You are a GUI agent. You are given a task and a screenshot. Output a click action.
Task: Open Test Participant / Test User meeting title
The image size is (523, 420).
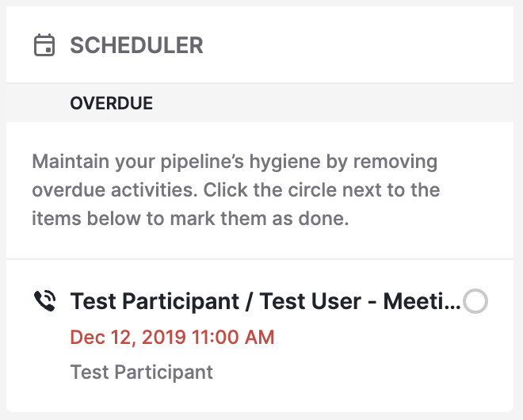click(265, 301)
